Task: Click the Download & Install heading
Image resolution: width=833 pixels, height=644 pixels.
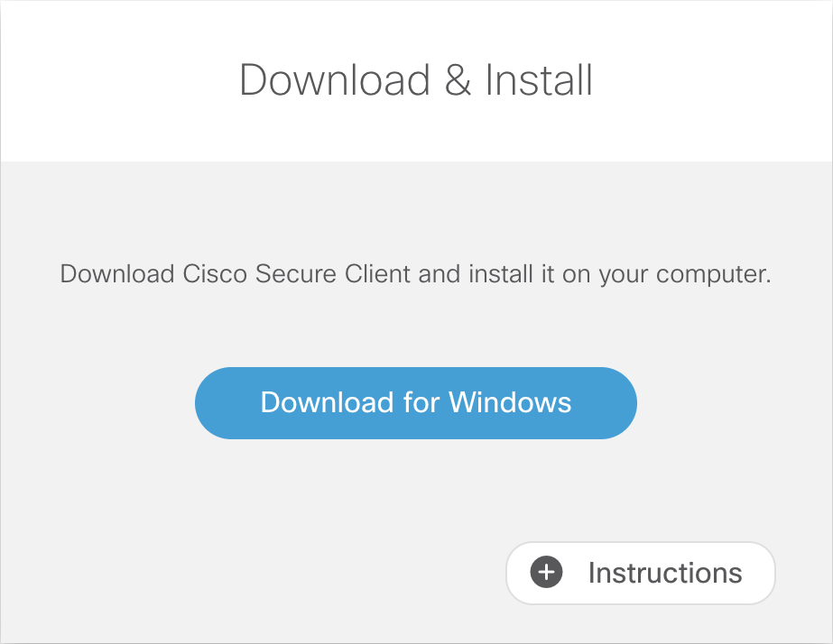Action: tap(415, 79)
